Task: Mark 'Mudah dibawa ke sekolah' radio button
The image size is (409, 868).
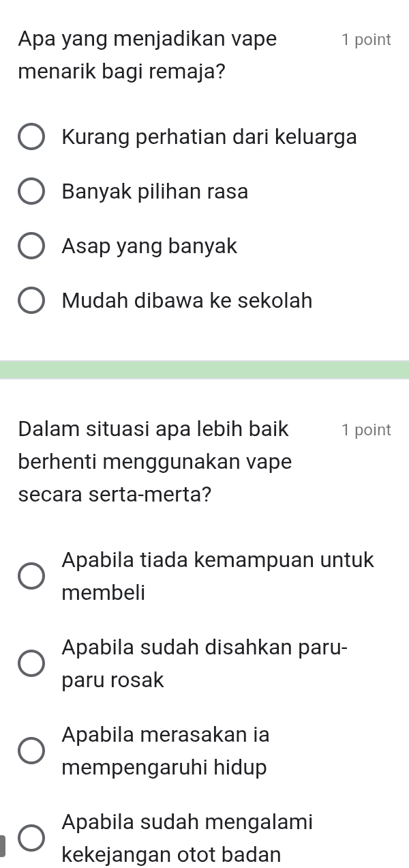Action: (x=32, y=301)
